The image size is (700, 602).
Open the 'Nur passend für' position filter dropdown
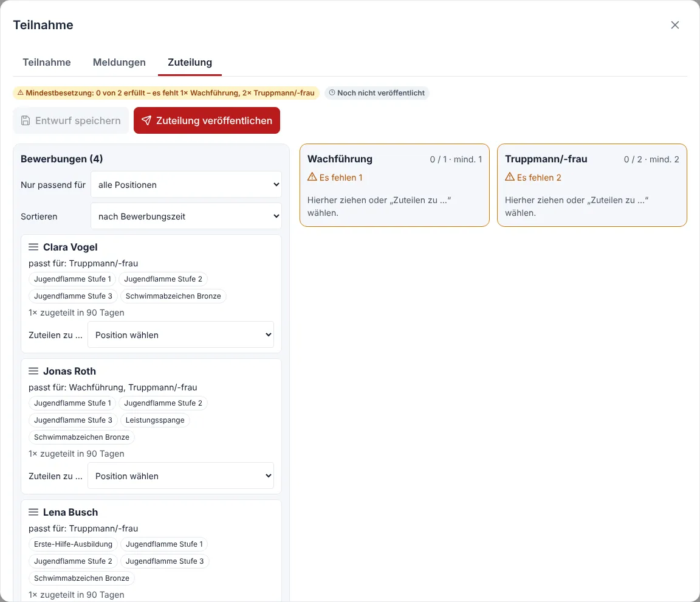186,184
